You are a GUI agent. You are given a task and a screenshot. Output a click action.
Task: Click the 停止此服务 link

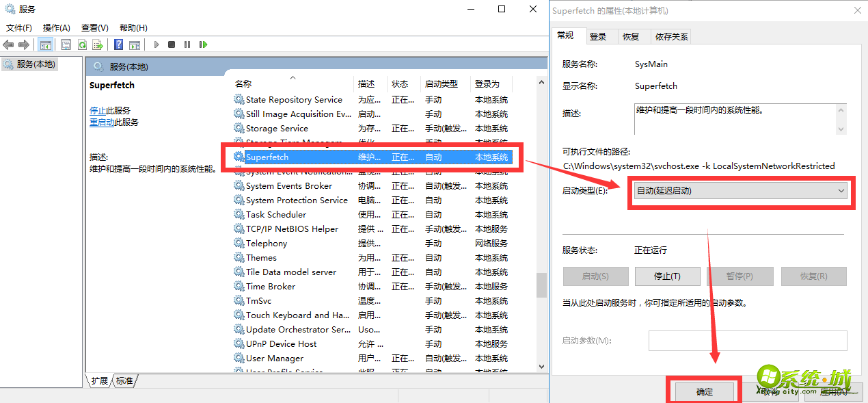point(111,110)
